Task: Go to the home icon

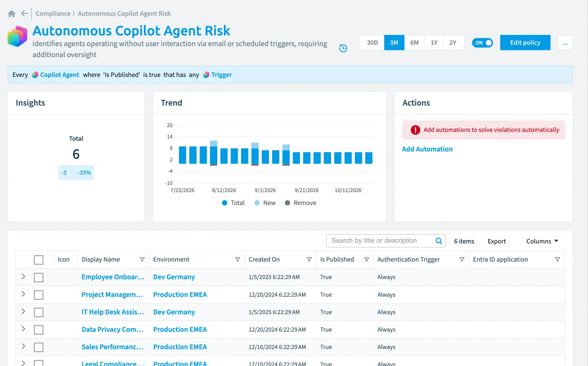Action: 12,14
